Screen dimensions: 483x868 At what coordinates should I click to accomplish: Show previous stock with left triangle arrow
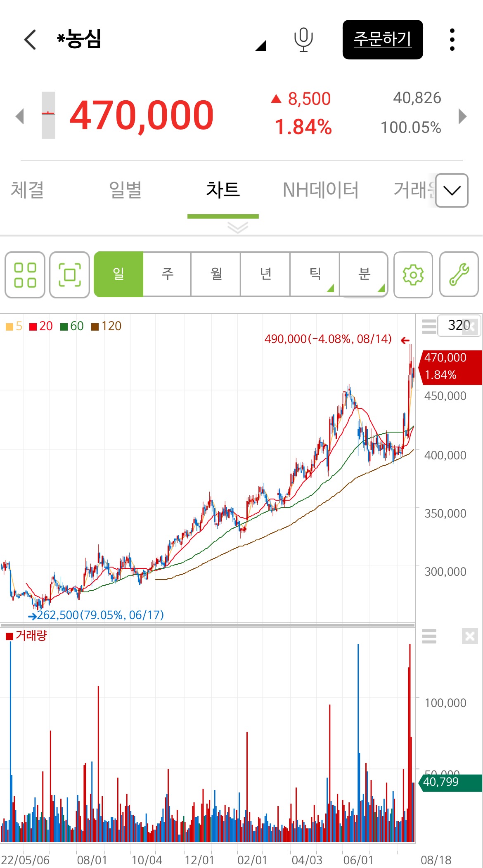(x=19, y=116)
